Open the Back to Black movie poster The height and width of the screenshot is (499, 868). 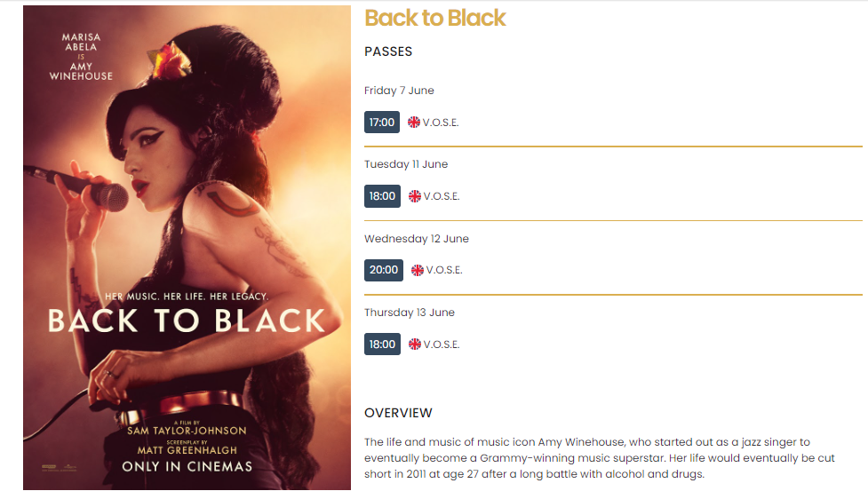187,248
